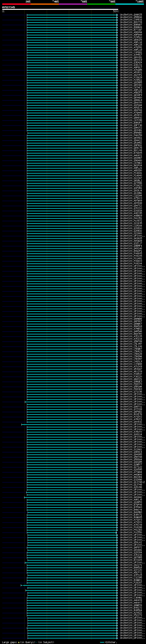Click hit label UniRef100_C6TNK2

131,163
